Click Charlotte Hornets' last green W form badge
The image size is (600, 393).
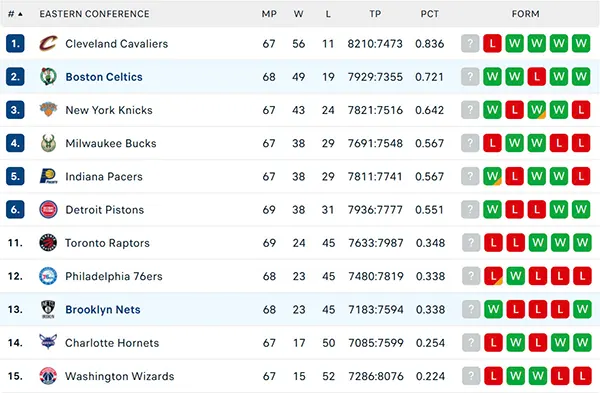[x=582, y=342]
